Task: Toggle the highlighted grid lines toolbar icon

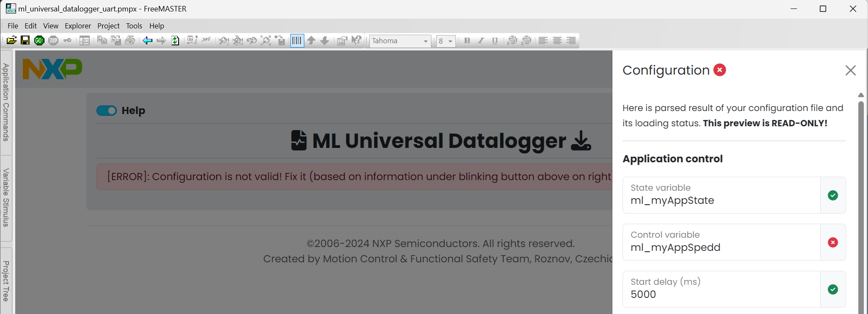Action: tap(297, 41)
